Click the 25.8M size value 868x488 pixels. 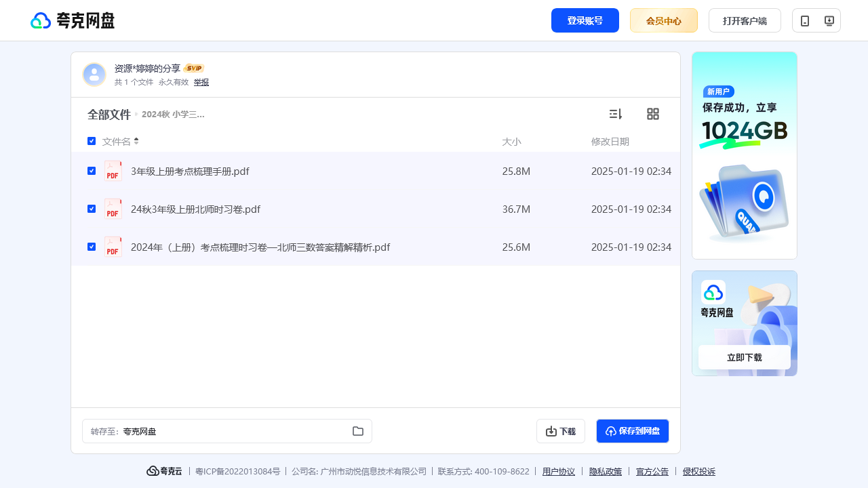coord(516,171)
